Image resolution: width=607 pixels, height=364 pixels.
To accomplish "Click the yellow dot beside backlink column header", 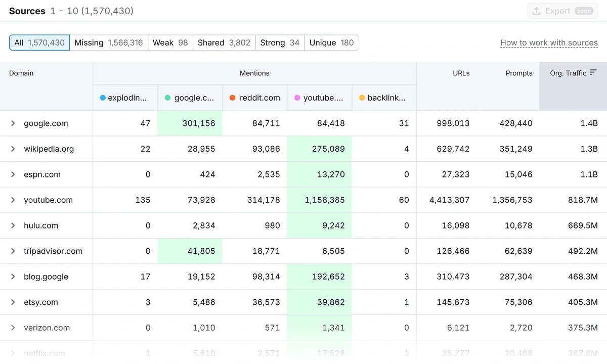I will pyautogui.click(x=362, y=98).
